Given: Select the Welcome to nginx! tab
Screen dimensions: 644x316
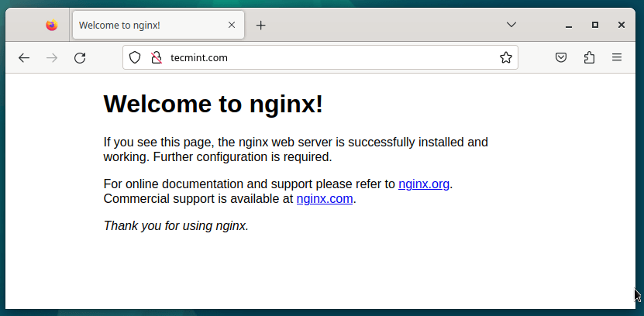Looking at the screenshot, I should point(159,25).
